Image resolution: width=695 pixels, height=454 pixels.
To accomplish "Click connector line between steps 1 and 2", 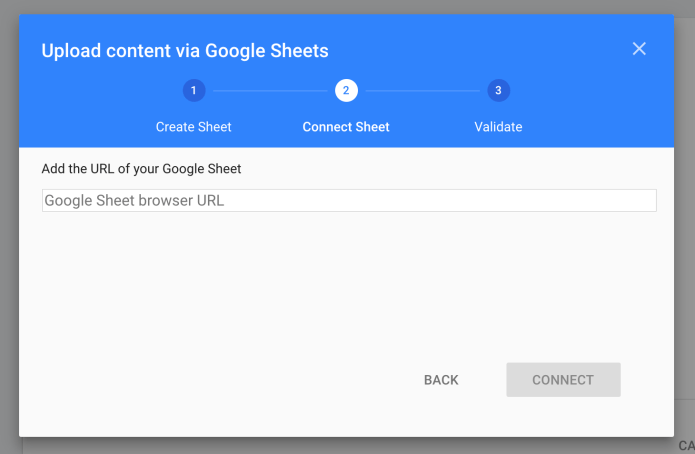I will click(x=270, y=91).
